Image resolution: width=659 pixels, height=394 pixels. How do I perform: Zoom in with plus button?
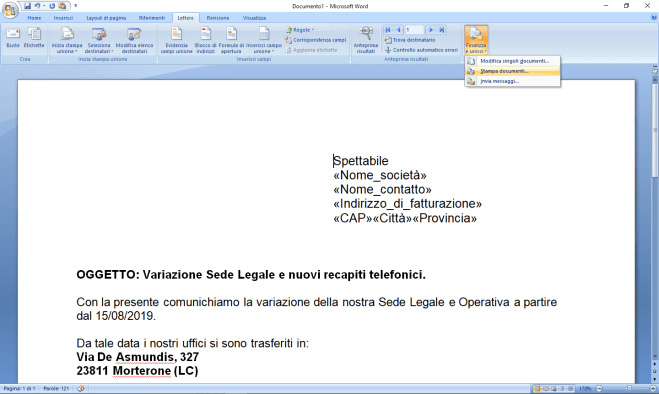(653, 389)
